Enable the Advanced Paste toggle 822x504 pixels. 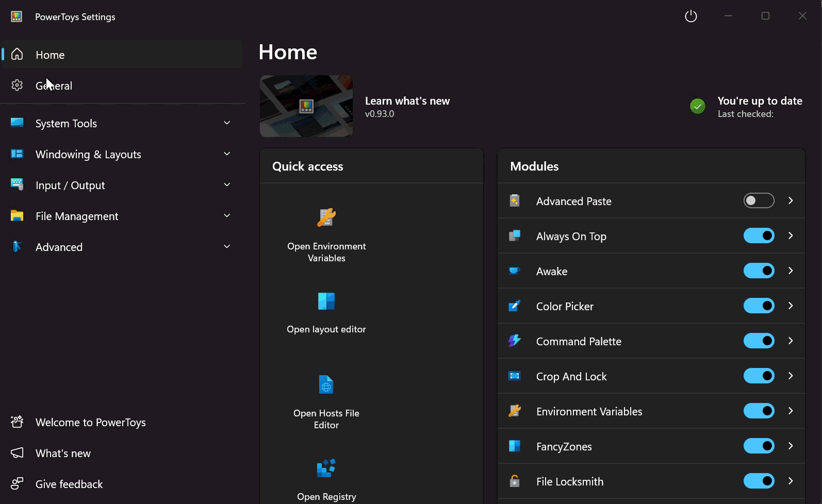[x=759, y=200]
